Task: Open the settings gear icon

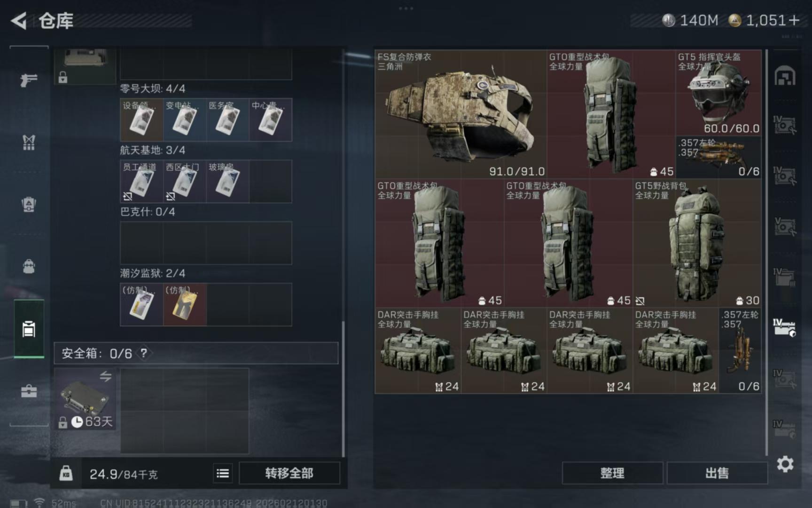Action: click(785, 464)
